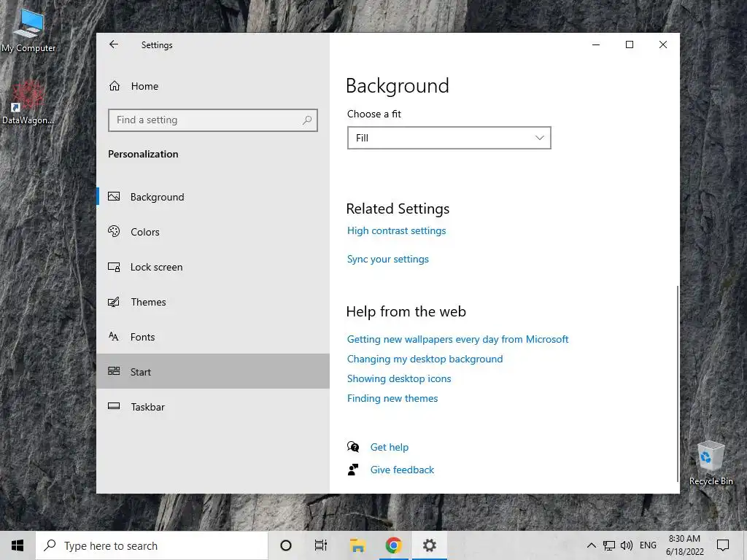
Task: Select the Recycle Bin desktop icon
Action: pos(711,463)
